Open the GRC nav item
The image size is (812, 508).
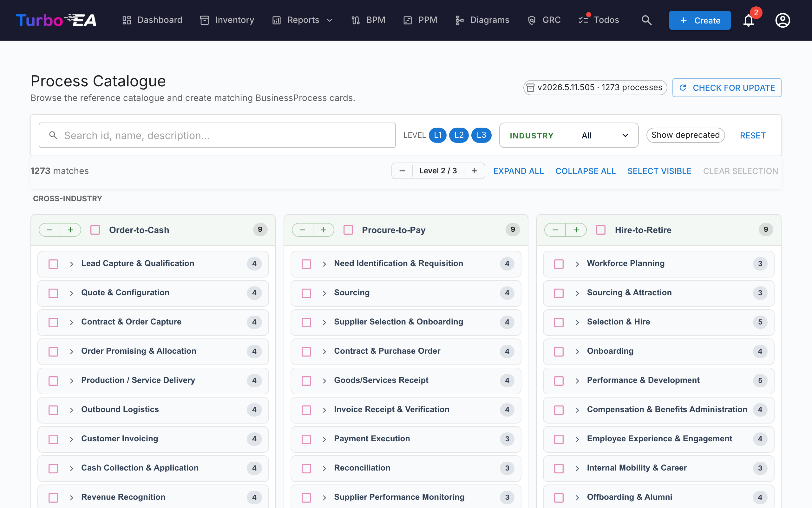(544, 20)
